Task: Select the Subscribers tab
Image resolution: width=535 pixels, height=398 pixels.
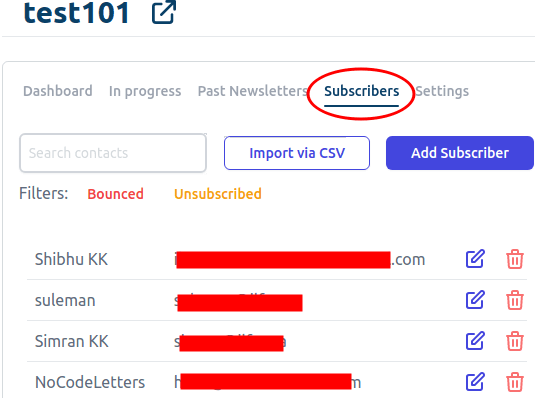Action: point(361,91)
